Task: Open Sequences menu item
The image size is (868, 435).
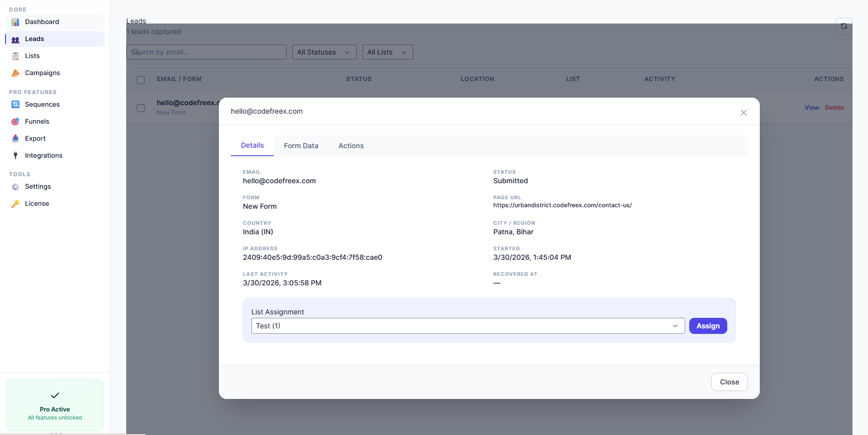Action: [55, 105]
